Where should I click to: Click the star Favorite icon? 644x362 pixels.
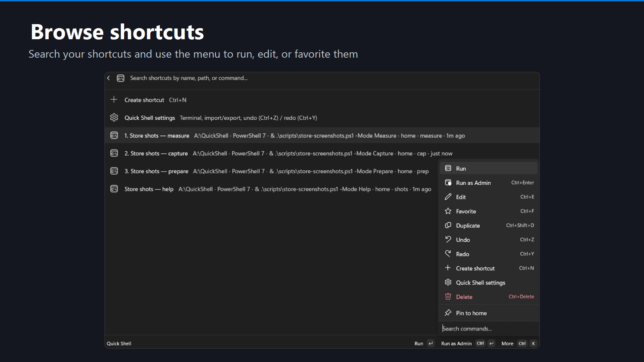pyautogui.click(x=448, y=211)
